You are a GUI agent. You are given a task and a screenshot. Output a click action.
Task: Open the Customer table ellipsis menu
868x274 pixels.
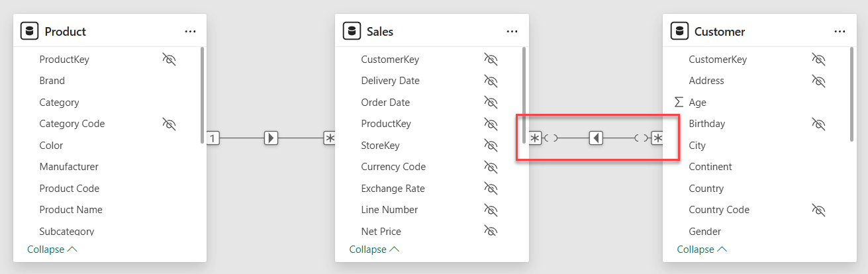coord(840,31)
